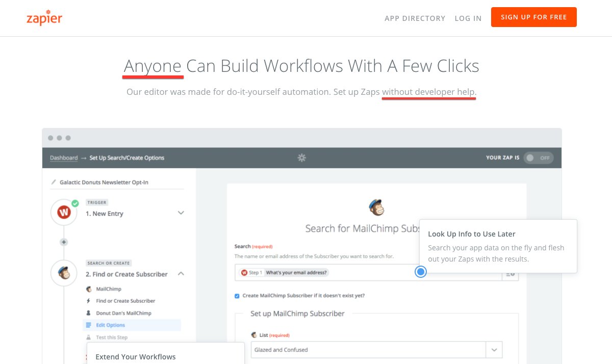Click the pencil icon beside Zap name
The image size is (612, 364).
pyautogui.click(x=54, y=182)
